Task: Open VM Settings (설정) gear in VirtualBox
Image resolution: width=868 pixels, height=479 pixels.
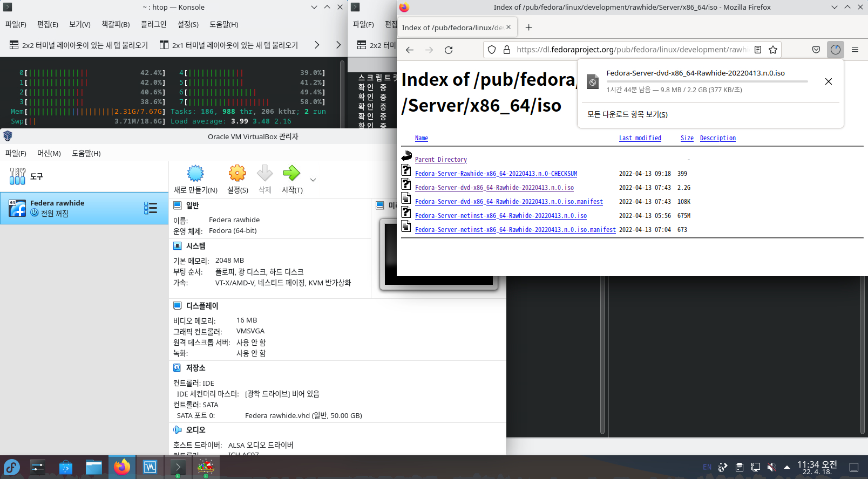Action: coord(238,180)
